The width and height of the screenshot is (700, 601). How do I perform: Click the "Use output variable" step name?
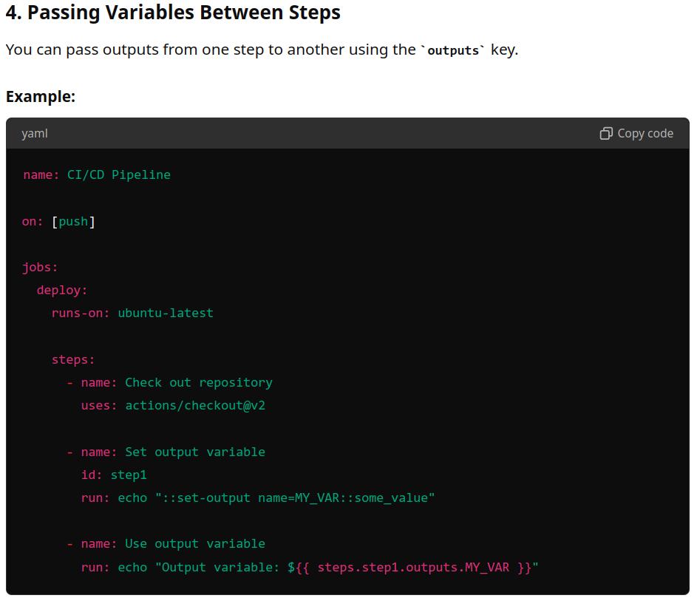point(194,543)
